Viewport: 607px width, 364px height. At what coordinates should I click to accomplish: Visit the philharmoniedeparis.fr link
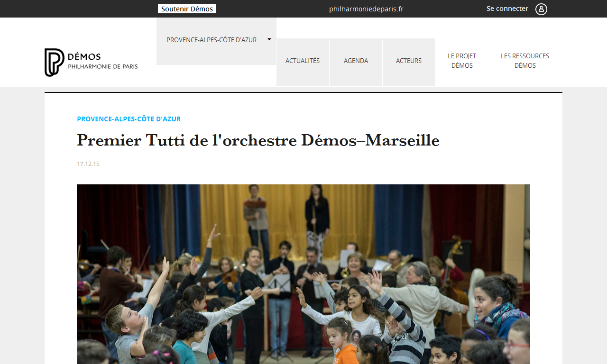(366, 9)
